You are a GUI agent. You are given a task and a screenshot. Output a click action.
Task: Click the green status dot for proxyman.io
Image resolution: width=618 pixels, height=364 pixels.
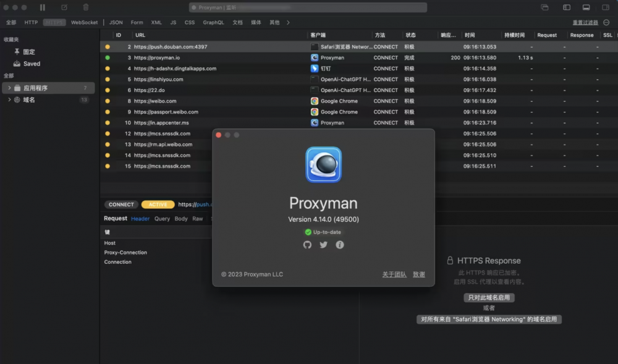(108, 57)
